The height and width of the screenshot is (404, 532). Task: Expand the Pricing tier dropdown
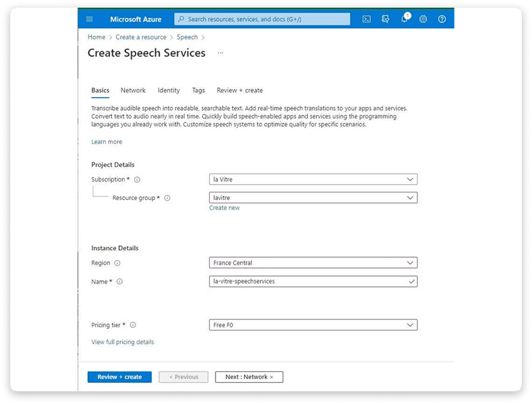click(313, 325)
